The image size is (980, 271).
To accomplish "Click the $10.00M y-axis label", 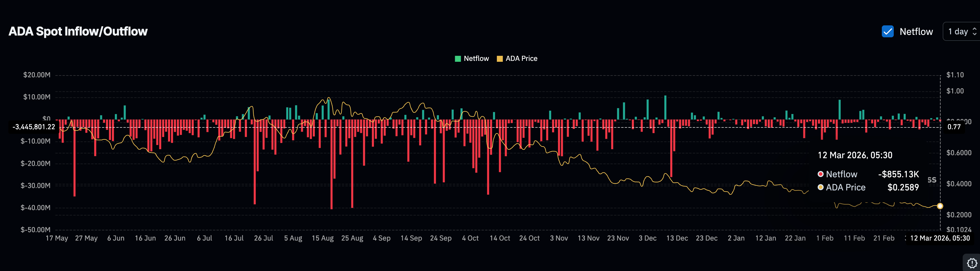I will [x=36, y=97].
